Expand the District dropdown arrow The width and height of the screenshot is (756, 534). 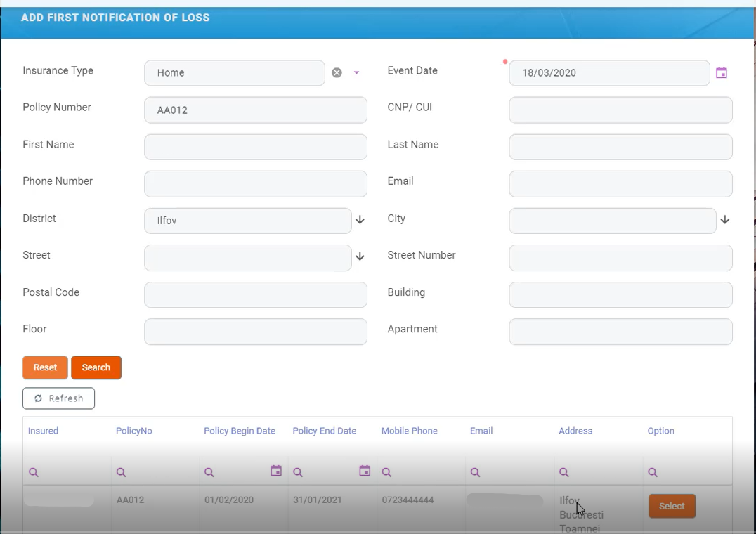(360, 220)
